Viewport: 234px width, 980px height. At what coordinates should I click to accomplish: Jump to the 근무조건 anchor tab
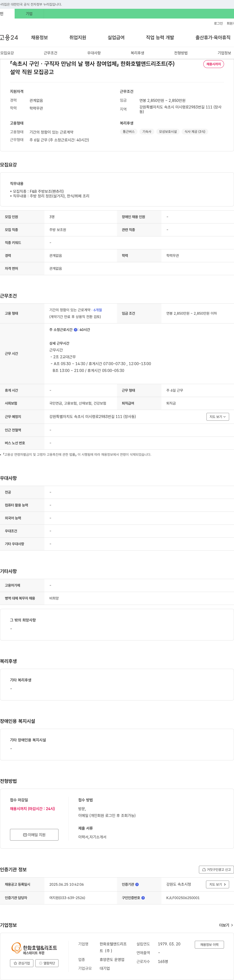point(51,53)
